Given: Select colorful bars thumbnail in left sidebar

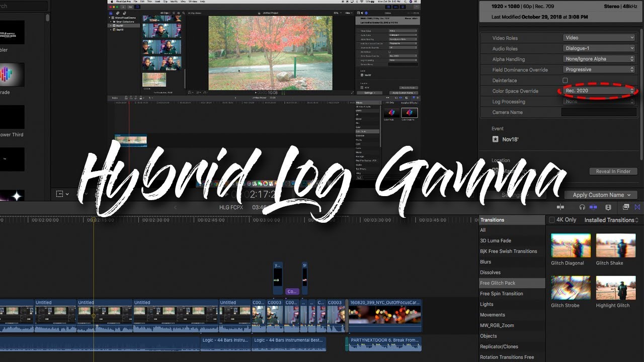Looking at the screenshot, I should pyautogui.click(x=12, y=74).
